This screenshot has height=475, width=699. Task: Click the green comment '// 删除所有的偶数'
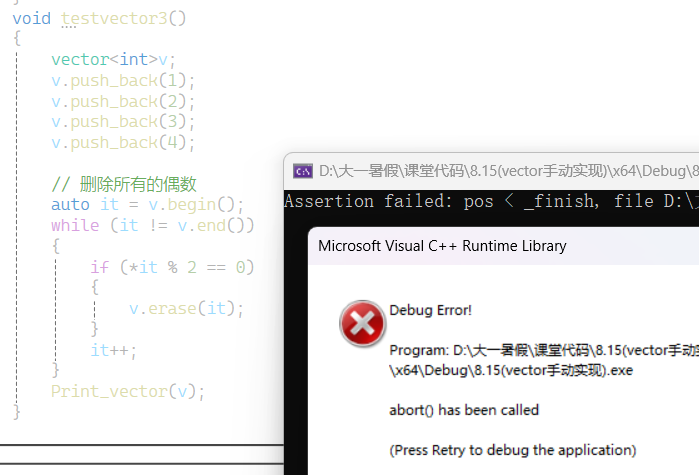coord(124,184)
